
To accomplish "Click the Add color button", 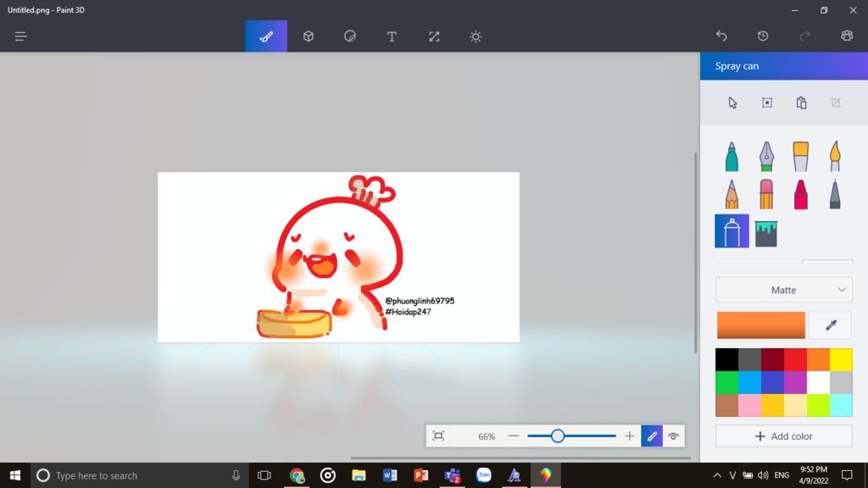I will click(784, 436).
